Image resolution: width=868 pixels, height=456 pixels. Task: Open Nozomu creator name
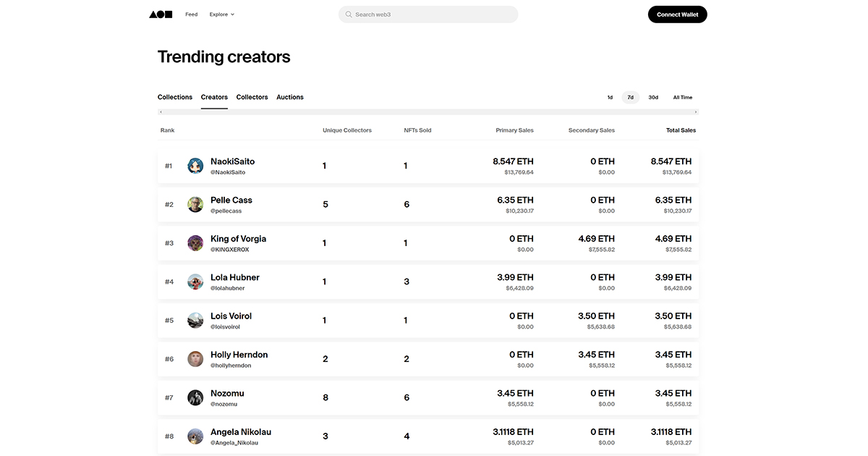click(x=227, y=393)
